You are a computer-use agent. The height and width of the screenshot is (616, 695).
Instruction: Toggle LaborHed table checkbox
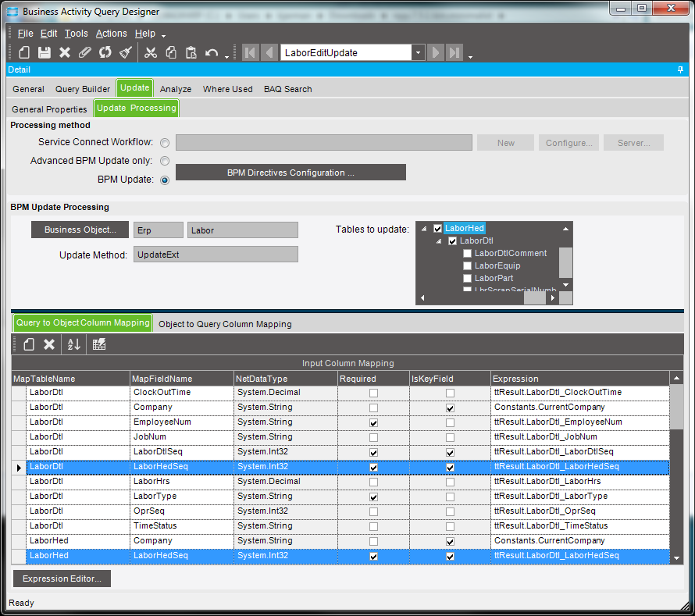(437, 229)
